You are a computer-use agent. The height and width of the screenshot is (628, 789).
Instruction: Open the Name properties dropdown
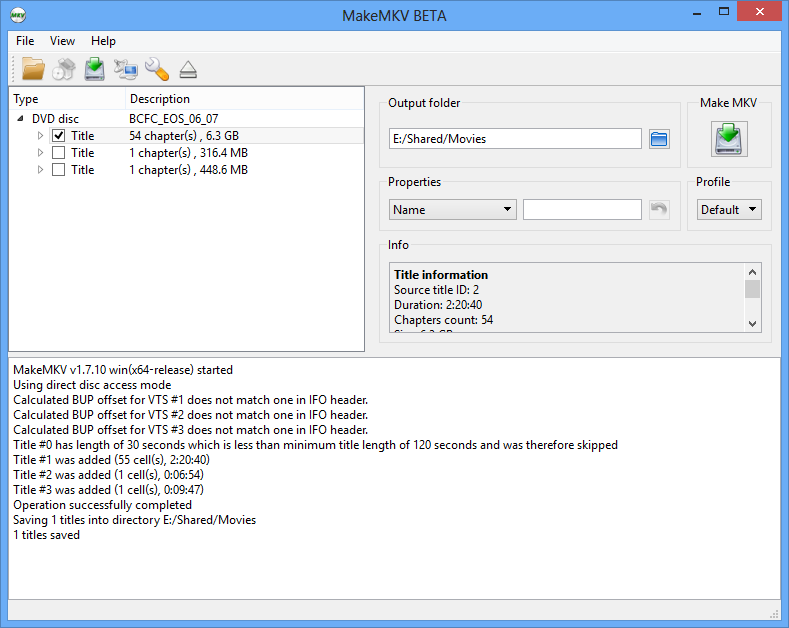pyautogui.click(x=452, y=209)
